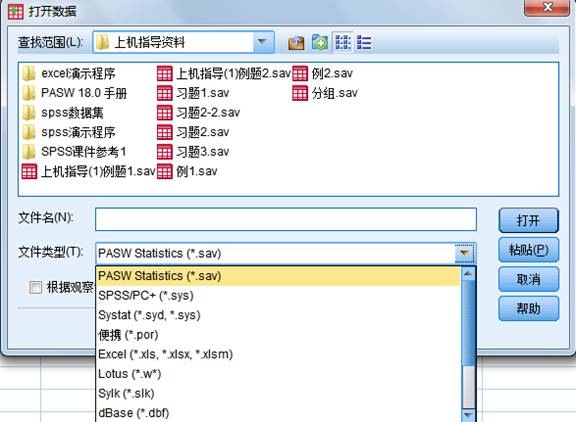This screenshot has width=576, height=422.
Task: Click the 打开 button
Action: (528, 220)
